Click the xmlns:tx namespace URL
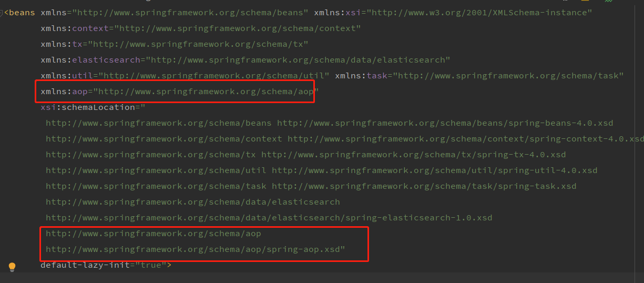Screen dimensions: 644x283 [198, 44]
